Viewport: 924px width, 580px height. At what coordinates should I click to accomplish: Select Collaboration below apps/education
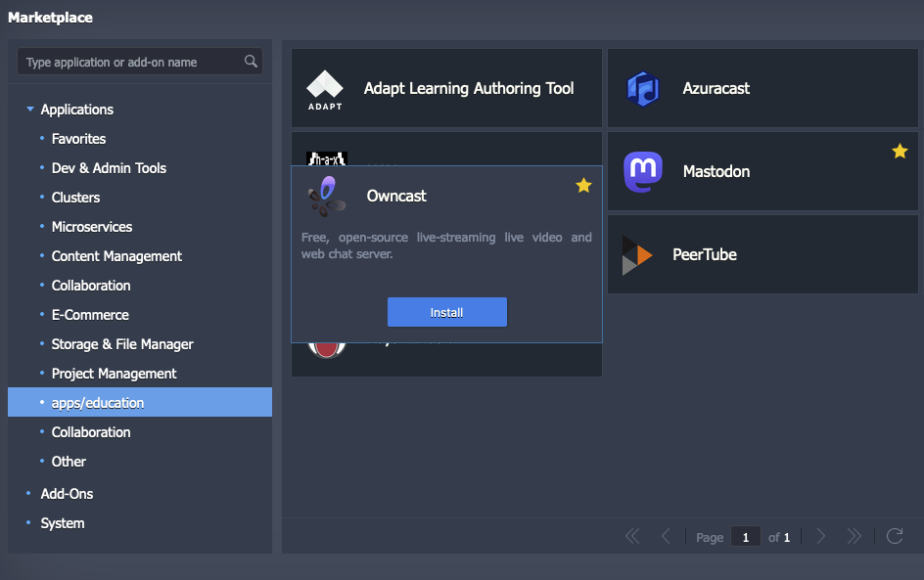point(91,432)
